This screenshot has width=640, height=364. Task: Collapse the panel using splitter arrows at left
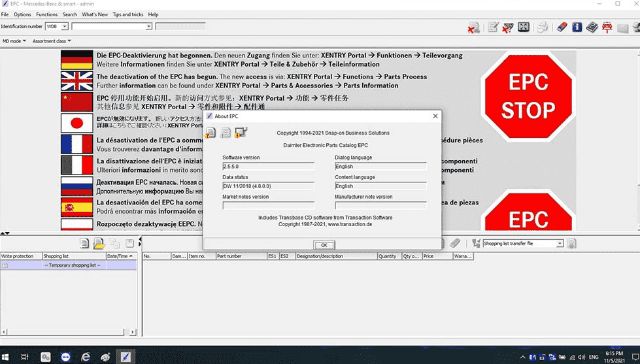[x=5, y=233]
